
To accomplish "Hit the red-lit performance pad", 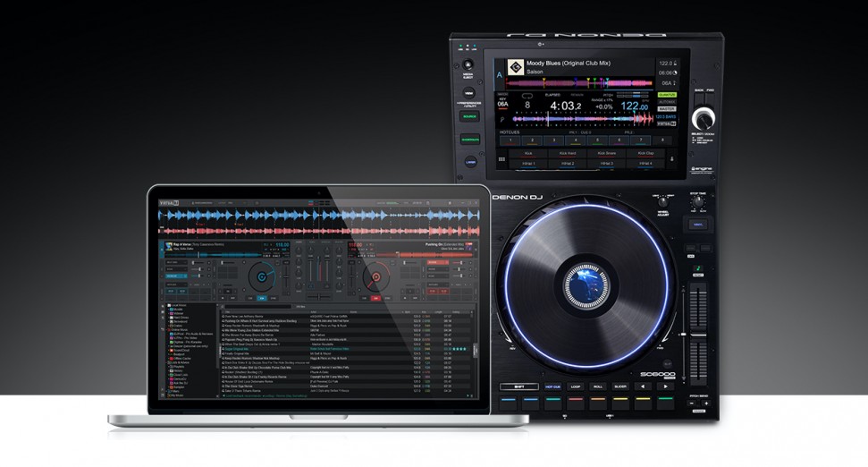I will [575, 403].
